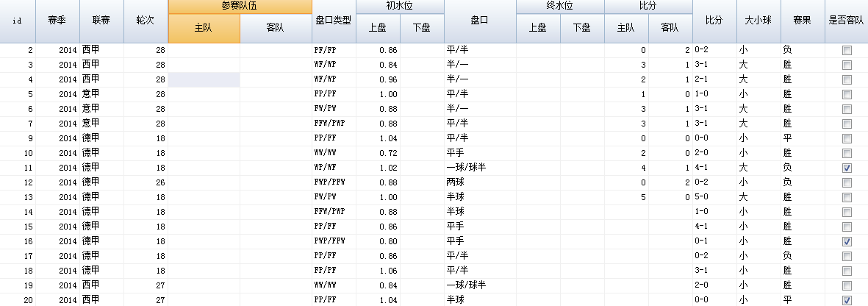Click the 联赛 column header
The height and width of the screenshot is (306, 868).
(102, 21)
